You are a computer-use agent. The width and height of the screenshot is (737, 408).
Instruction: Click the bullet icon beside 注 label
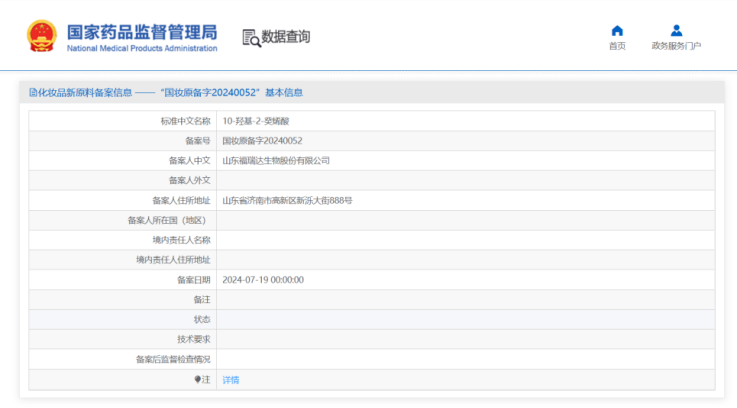[x=198, y=380]
